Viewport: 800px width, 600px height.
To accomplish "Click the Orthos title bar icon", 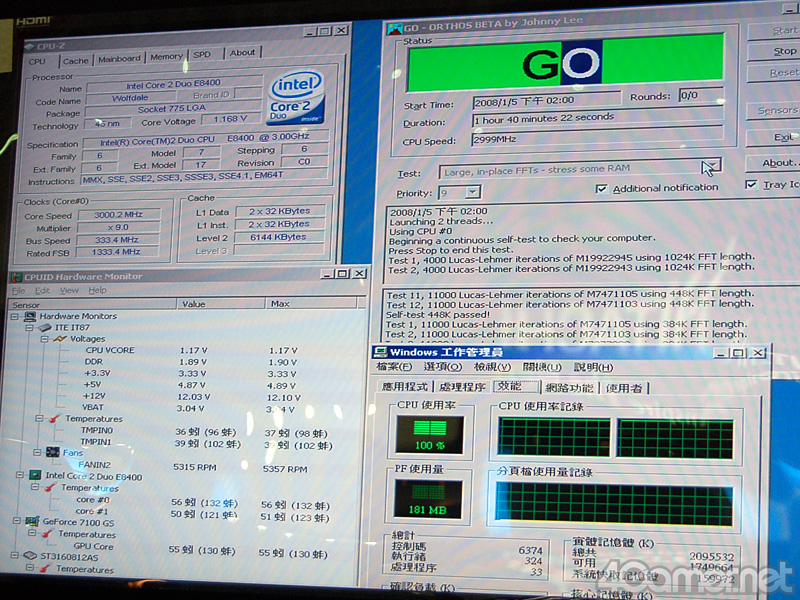I will (394, 28).
